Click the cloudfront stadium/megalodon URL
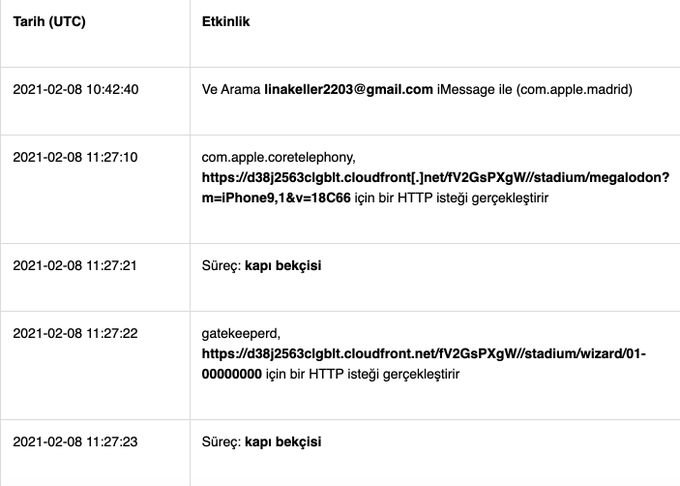Image resolution: width=680 pixels, height=486 pixels. coord(435,177)
